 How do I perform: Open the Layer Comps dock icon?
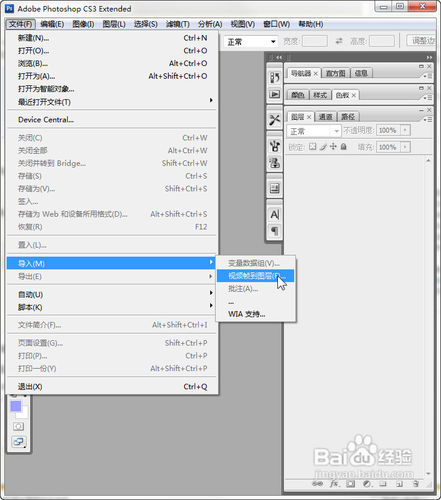pyautogui.click(x=274, y=188)
